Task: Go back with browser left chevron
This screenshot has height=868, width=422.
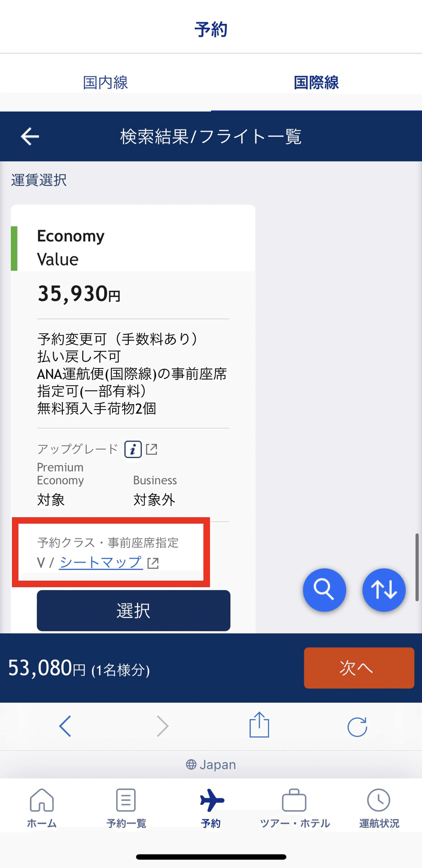Action: (x=66, y=726)
